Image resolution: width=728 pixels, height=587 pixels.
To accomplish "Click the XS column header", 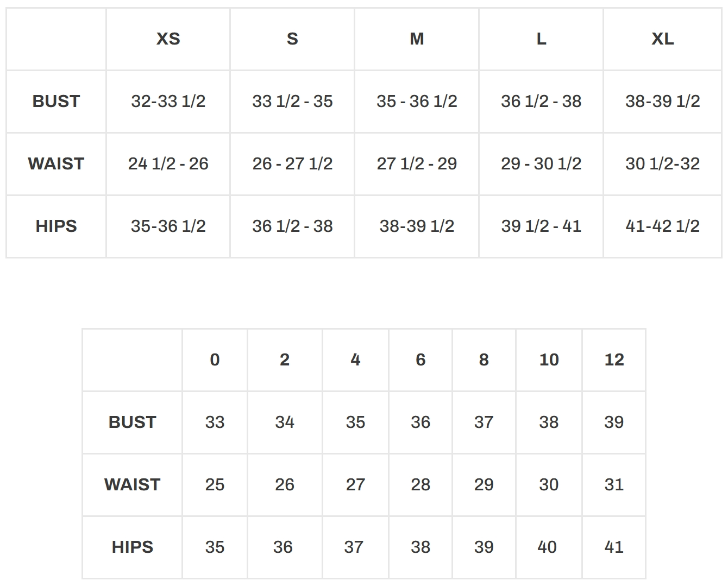I will (168, 39).
